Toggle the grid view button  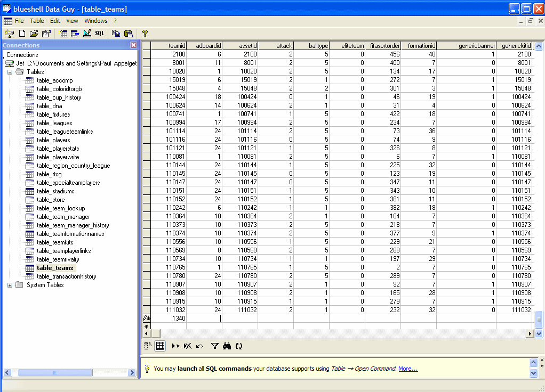(159, 346)
